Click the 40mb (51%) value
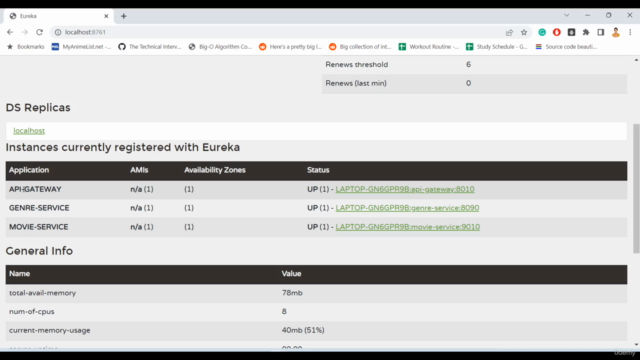The image size is (640, 360). pos(303,330)
